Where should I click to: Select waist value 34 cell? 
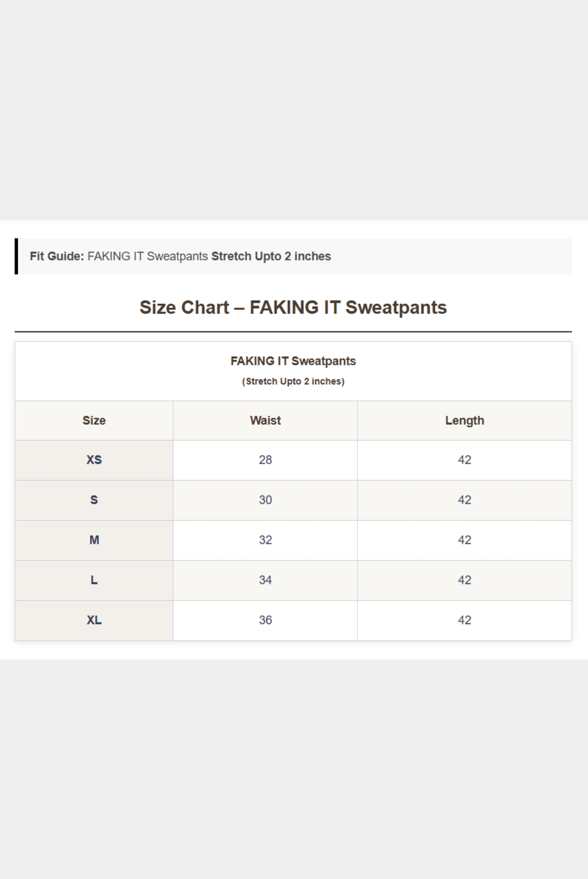point(265,581)
